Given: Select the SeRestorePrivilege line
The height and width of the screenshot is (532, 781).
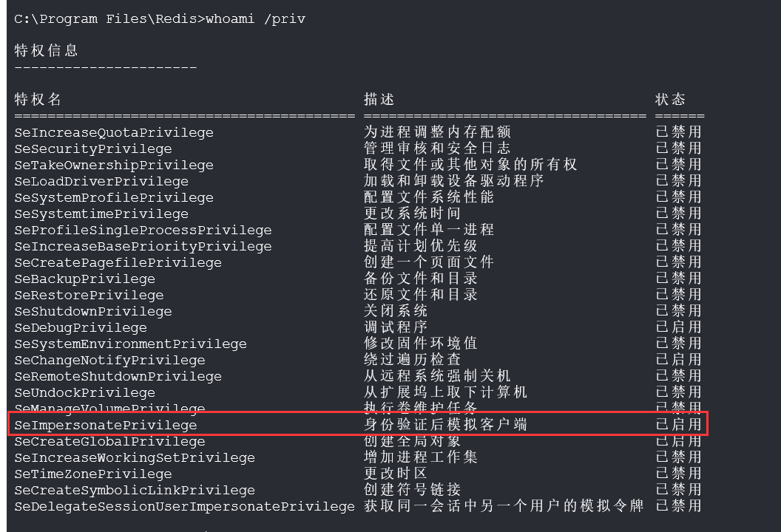Looking at the screenshot, I should pos(89,296).
